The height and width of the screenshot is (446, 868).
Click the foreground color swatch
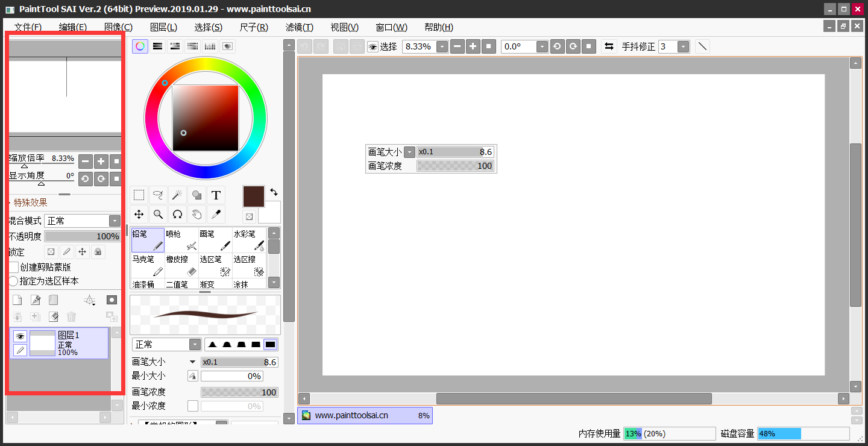(x=254, y=197)
